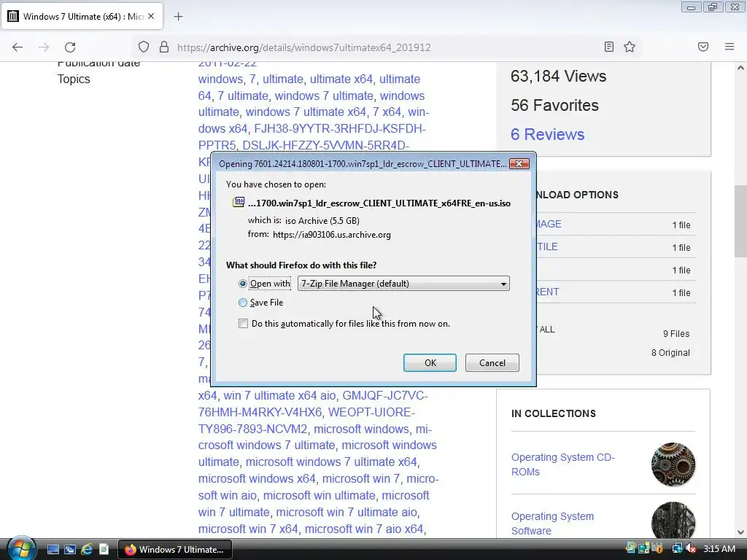Click the scrollbar down arrow

(740, 532)
